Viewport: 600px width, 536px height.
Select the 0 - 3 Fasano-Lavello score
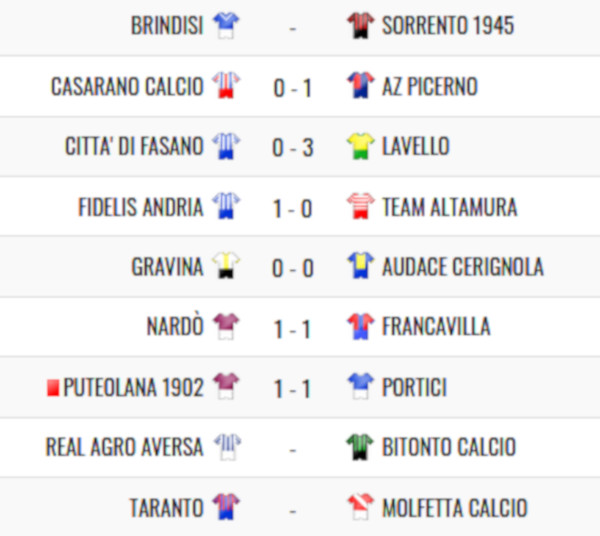293,148
